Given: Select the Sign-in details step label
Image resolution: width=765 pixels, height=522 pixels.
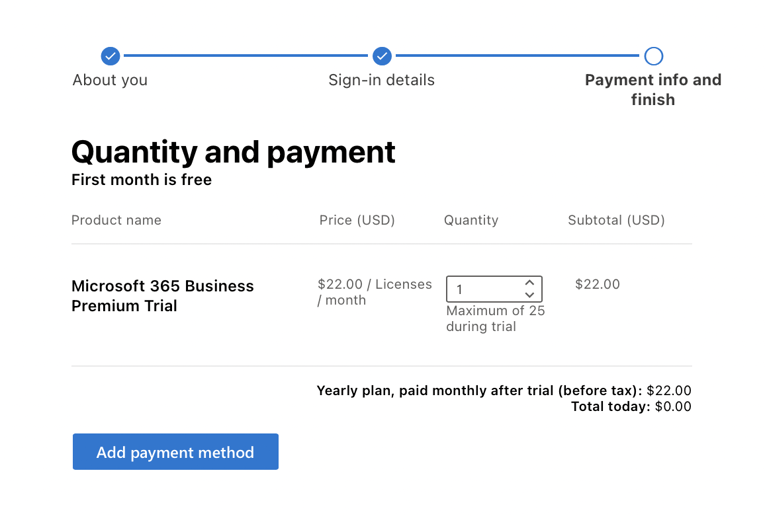Looking at the screenshot, I should (x=382, y=80).
